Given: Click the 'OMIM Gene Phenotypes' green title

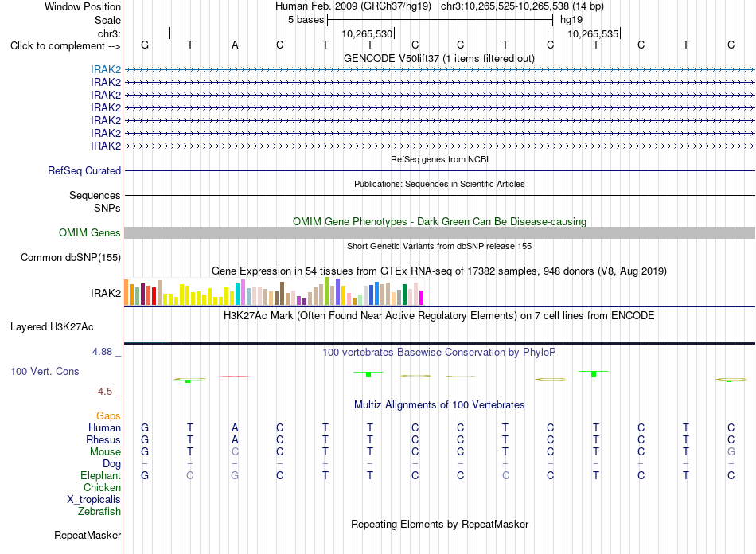Looking at the screenshot, I should tap(440, 221).
